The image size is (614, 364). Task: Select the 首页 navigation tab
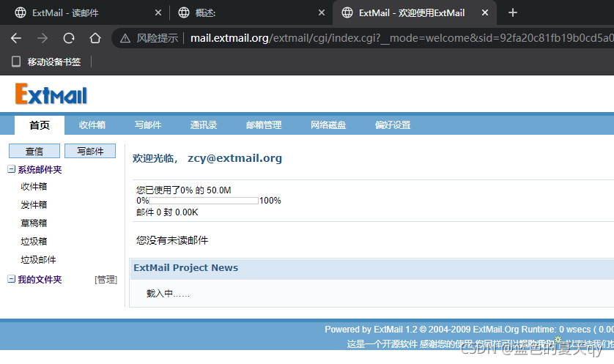(40, 125)
